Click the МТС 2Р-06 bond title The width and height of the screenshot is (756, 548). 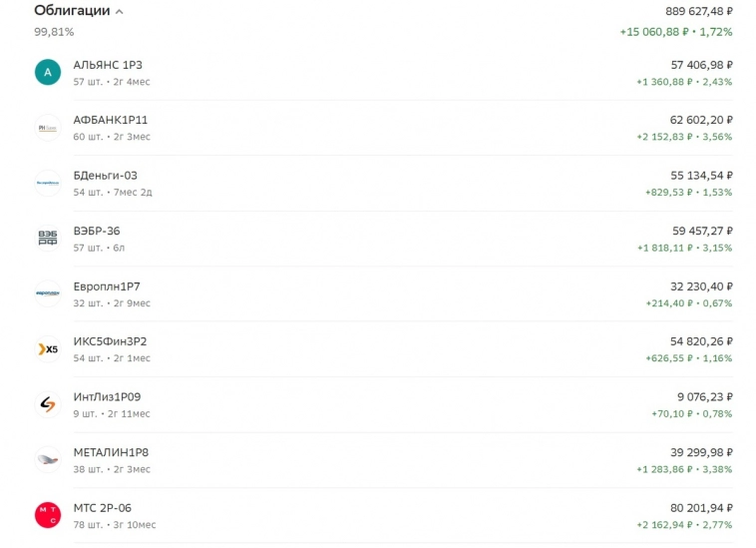coord(103,508)
